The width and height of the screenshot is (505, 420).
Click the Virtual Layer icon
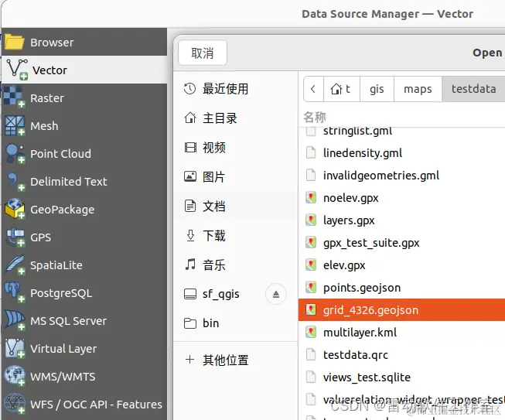15,348
